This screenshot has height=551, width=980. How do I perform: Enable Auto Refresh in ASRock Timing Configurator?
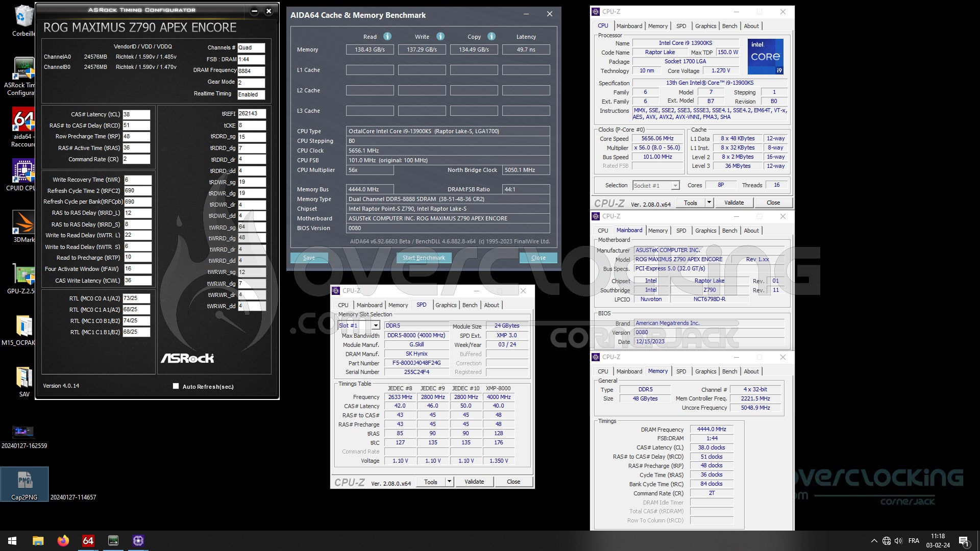point(175,386)
